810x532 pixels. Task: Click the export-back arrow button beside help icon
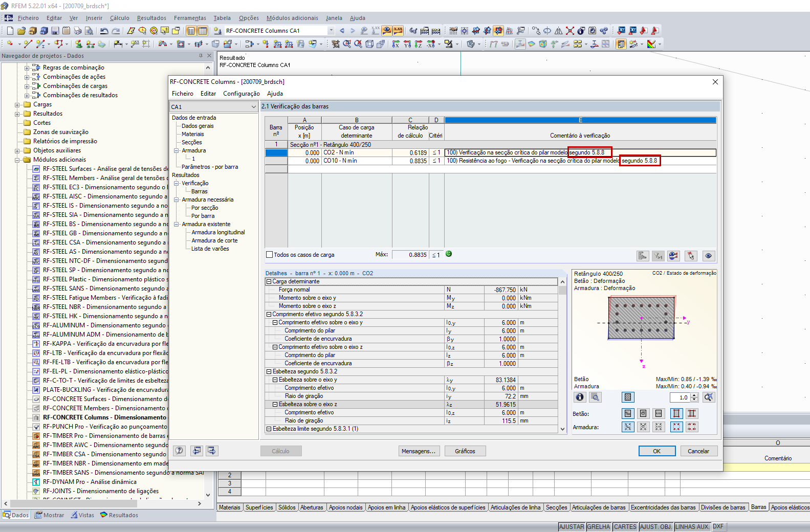(196, 451)
